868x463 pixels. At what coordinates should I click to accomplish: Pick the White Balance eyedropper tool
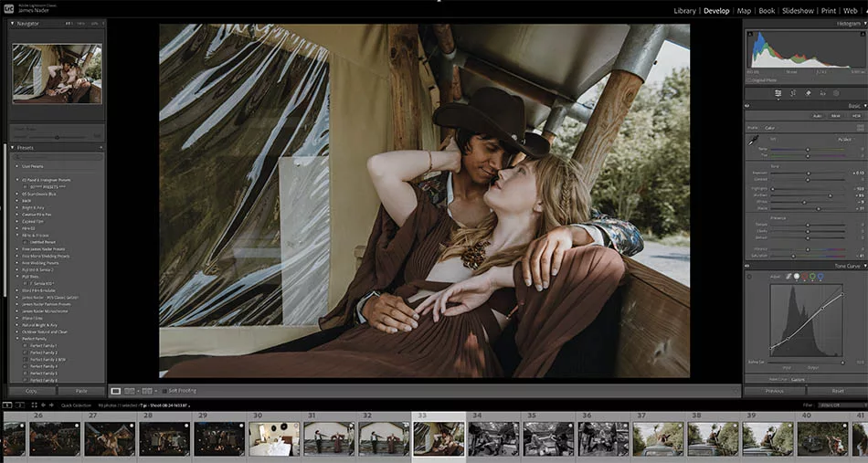(x=754, y=141)
